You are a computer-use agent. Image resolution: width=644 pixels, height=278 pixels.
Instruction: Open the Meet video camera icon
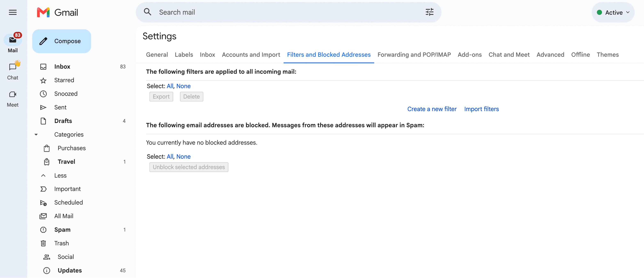[13, 94]
